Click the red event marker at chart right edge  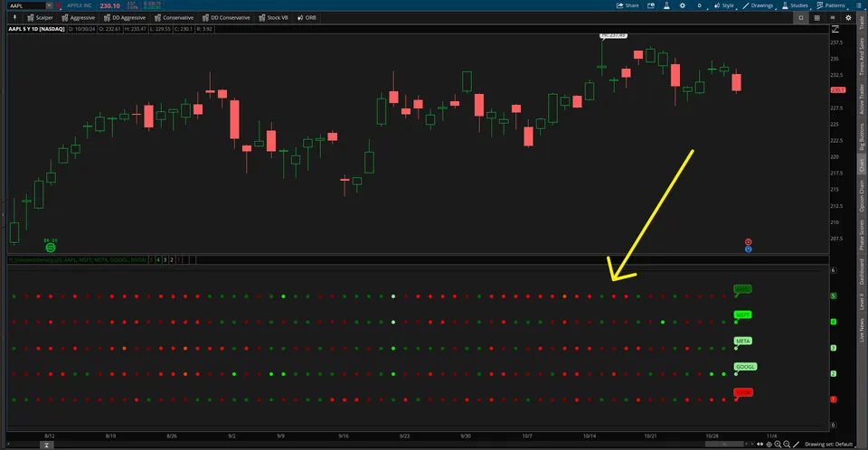pos(749,242)
